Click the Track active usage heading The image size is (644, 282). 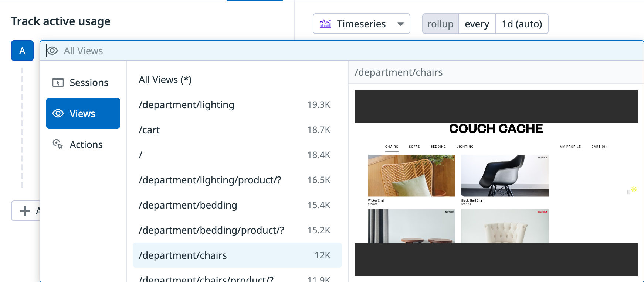[61, 21]
